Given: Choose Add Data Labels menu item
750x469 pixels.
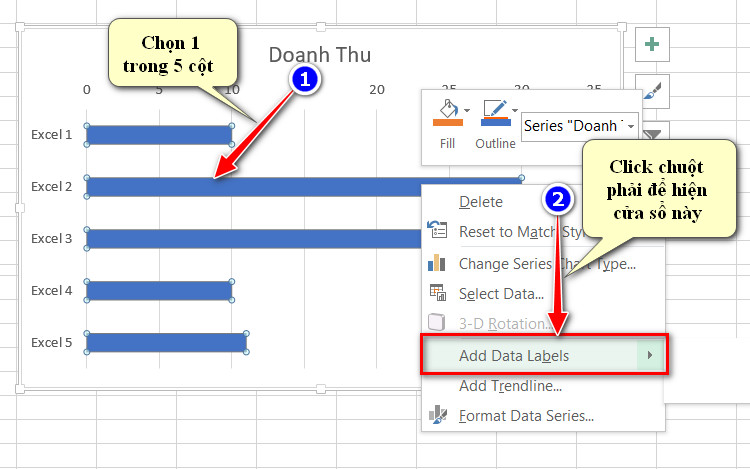Looking at the screenshot, I should pyautogui.click(x=544, y=355).
